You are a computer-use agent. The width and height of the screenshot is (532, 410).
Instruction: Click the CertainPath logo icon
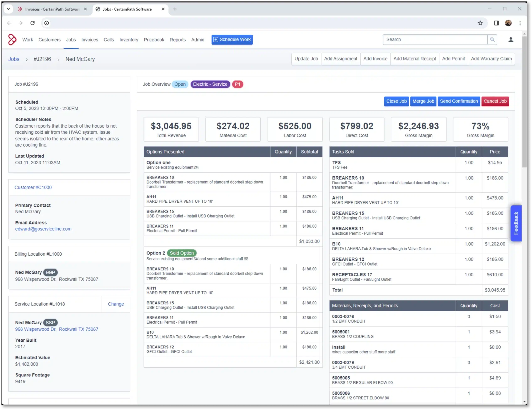[12, 39]
